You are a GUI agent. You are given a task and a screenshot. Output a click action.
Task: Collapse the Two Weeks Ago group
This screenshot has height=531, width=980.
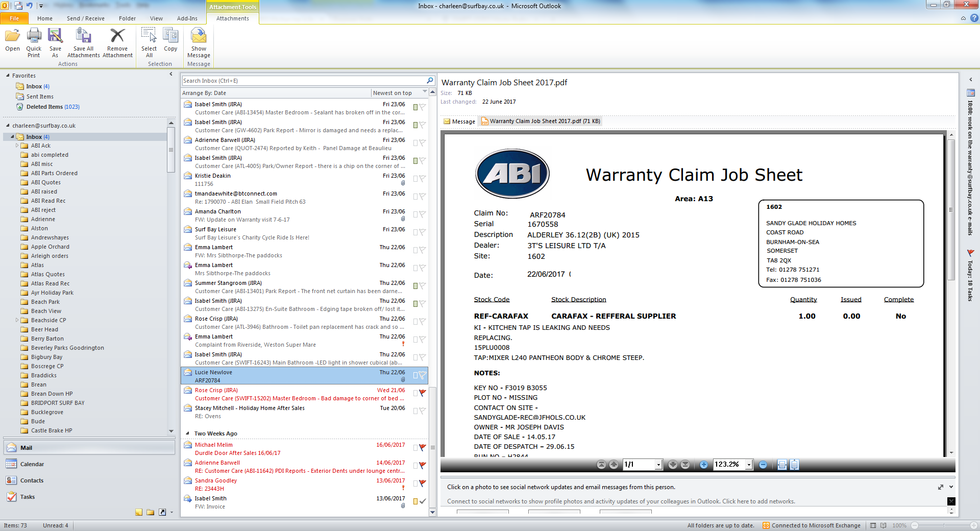(x=187, y=433)
